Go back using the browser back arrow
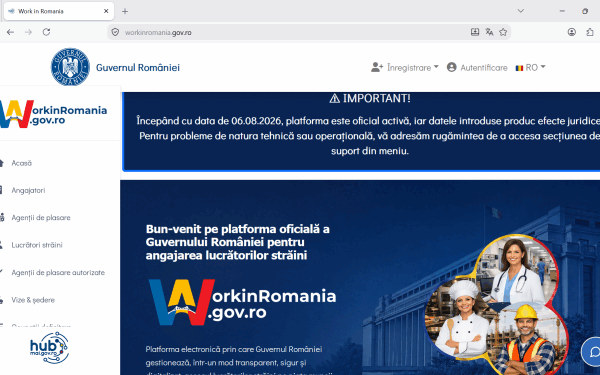Viewport: 600px width, 375px height. pos(10,32)
